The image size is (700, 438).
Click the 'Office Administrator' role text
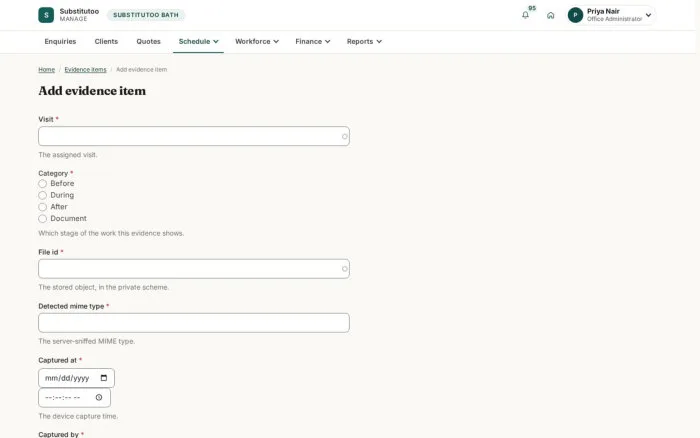tap(614, 19)
